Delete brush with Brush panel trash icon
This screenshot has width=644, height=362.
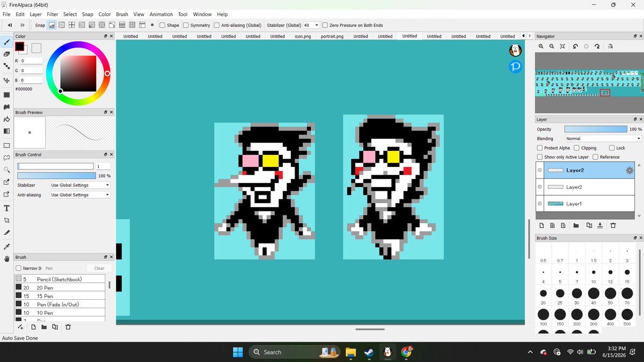[68, 327]
